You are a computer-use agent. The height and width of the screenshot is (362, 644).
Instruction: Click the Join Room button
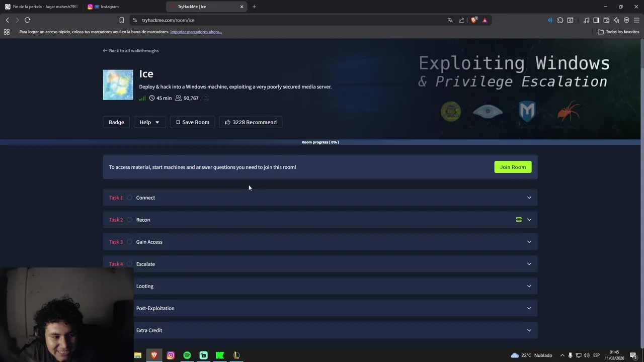click(x=513, y=167)
